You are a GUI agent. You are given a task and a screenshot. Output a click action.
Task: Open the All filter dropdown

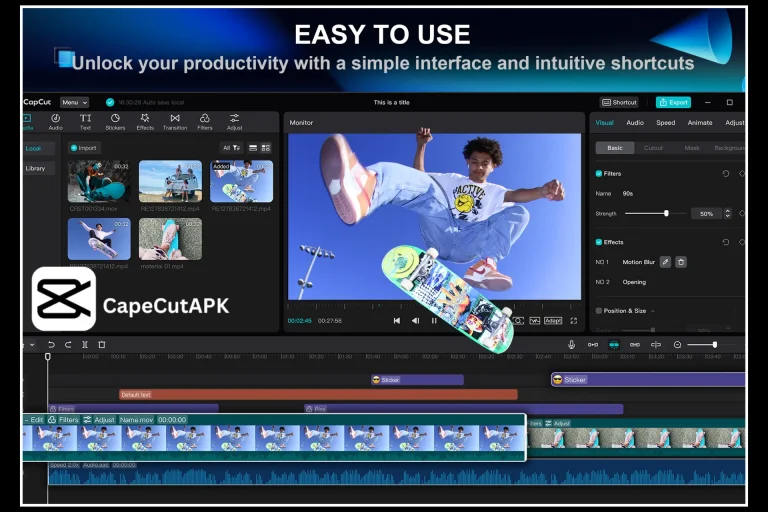point(231,148)
